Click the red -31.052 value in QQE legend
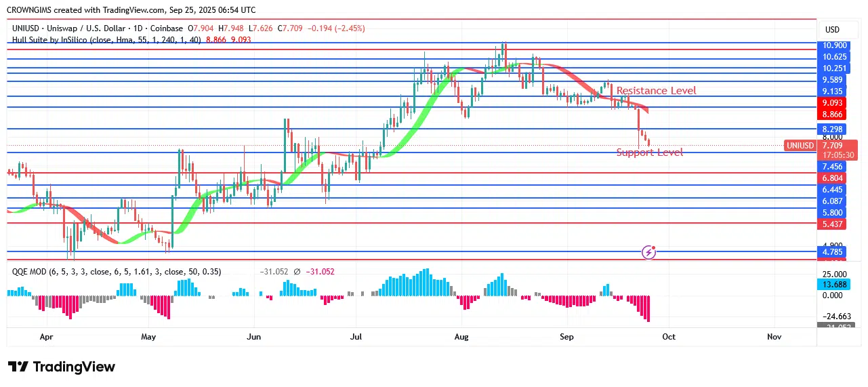The image size is (868, 387). tap(320, 271)
